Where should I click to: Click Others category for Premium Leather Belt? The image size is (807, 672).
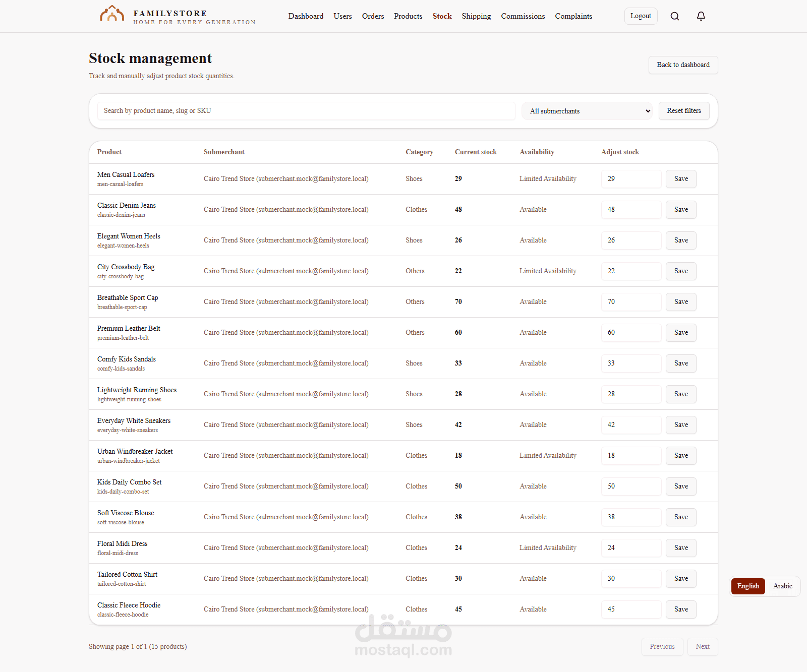[415, 333]
